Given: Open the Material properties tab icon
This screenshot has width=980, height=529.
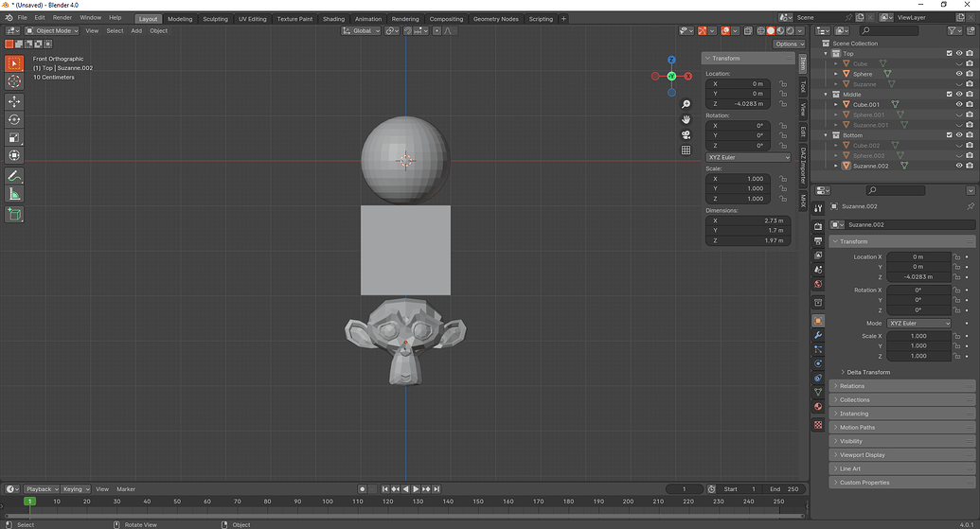Looking at the screenshot, I should tap(818, 407).
